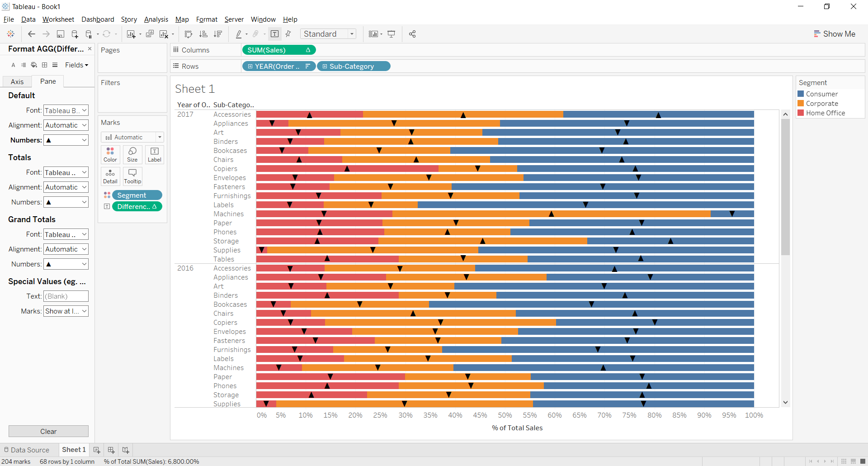Screen dimensions: 868x466
Task: Open the Analysis menu
Action: click(156, 19)
